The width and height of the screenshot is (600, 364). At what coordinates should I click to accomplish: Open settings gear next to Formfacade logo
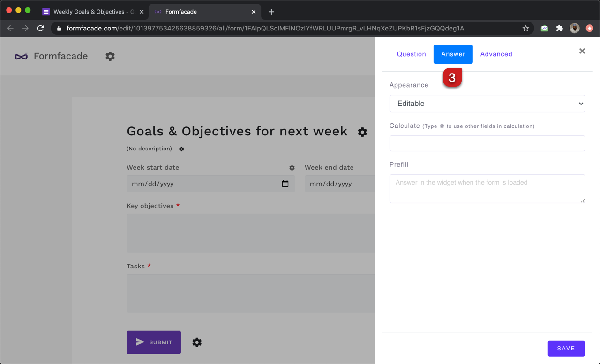(110, 56)
